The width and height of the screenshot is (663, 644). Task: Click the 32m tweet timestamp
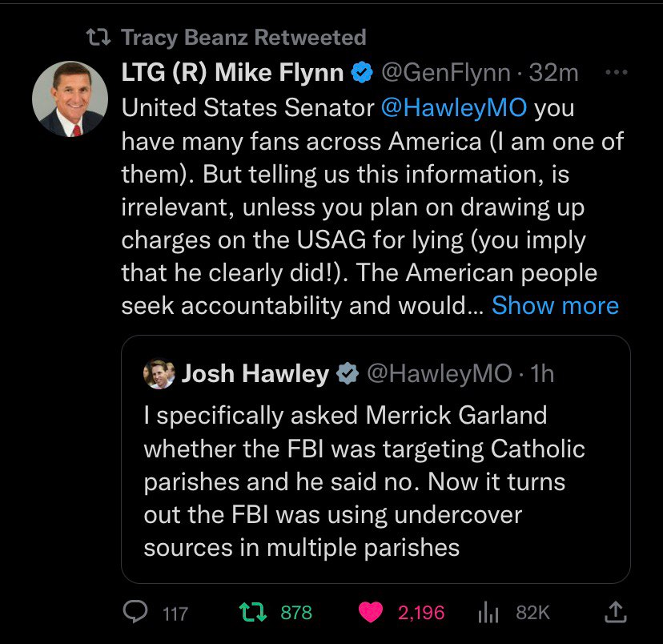coord(553,73)
